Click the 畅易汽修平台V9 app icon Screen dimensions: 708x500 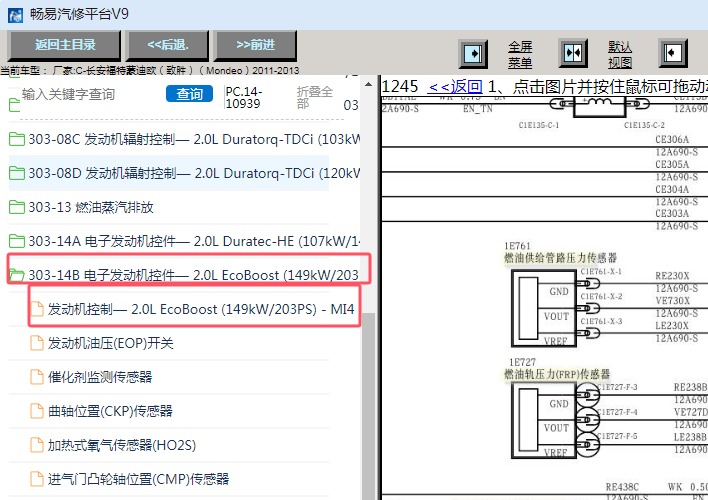(15, 15)
